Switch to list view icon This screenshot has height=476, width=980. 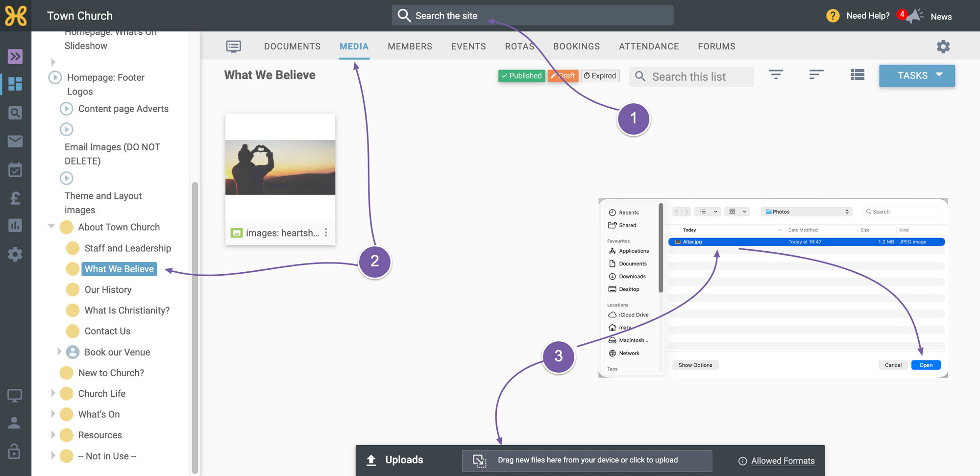point(857,75)
